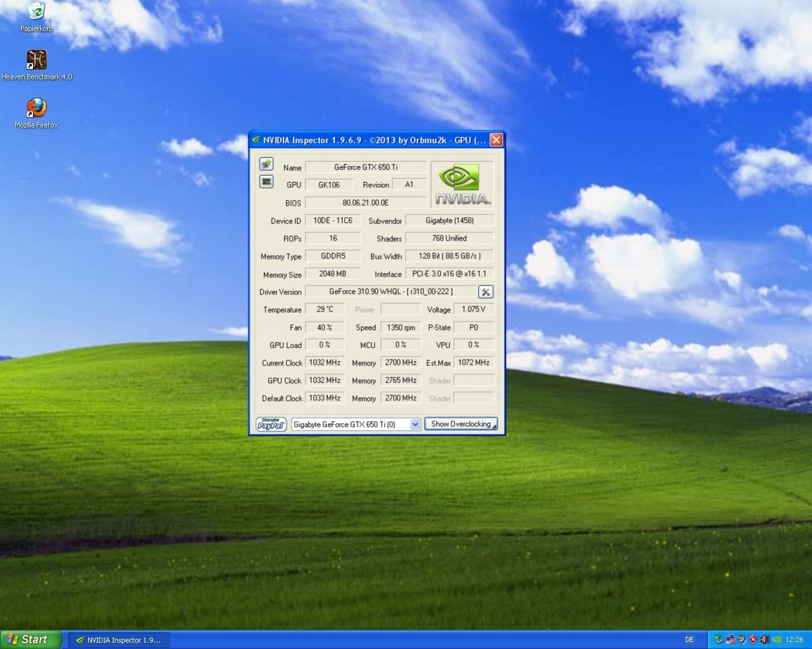Select the Mozilla Firefox desktop shortcut
The width and height of the screenshot is (812, 649).
(36, 114)
